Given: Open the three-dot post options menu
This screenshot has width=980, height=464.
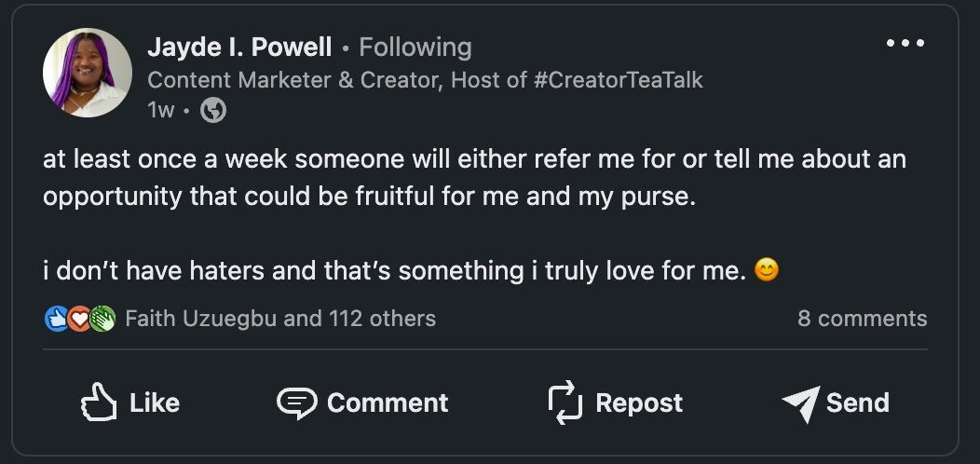Looking at the screenshot, I should (x=905, y=44).
